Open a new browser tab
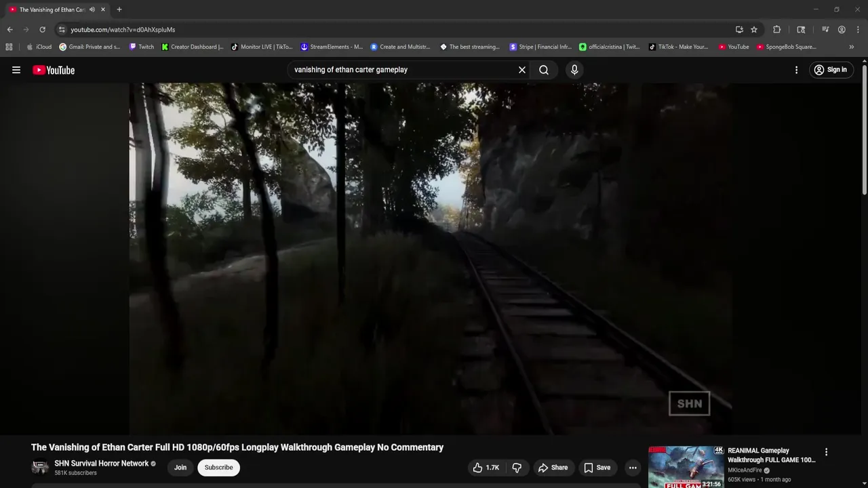868x488 pixels. (x=119, y=9)
